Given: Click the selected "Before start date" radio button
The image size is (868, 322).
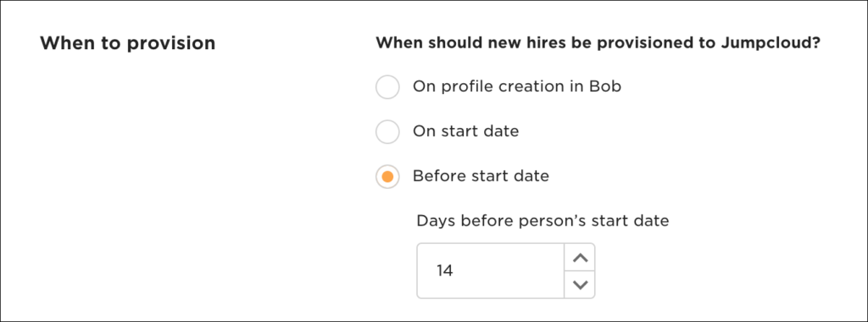Looking at the screenshot, I should (x=387, y=176).
